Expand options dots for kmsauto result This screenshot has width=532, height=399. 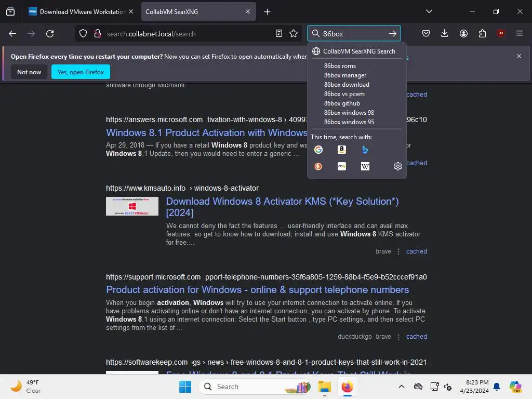(x=398, y=251)
